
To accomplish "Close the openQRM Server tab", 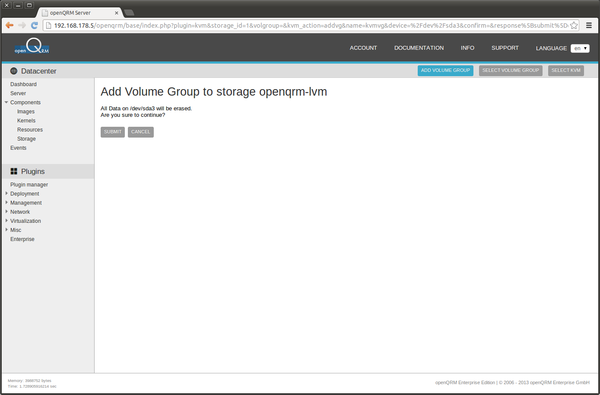I will pyautogui.click(x=117, y=13).
